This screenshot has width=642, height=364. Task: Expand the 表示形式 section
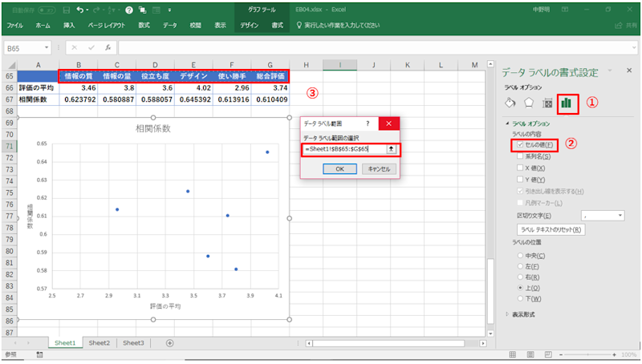508,314
